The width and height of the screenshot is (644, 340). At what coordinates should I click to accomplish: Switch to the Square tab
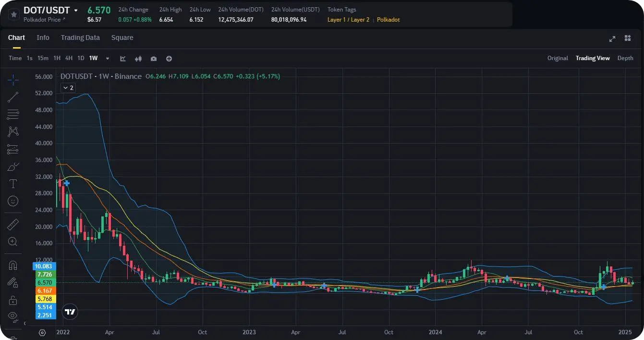coord(122,38)
